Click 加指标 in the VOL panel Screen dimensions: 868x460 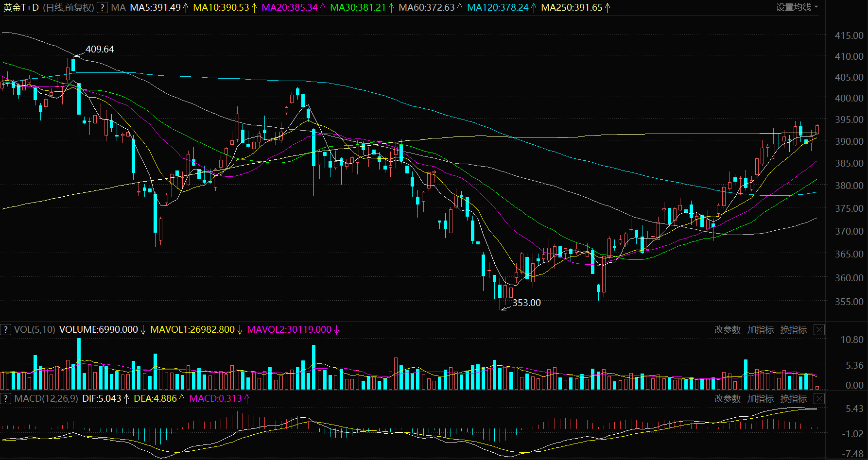pos(760,330)
